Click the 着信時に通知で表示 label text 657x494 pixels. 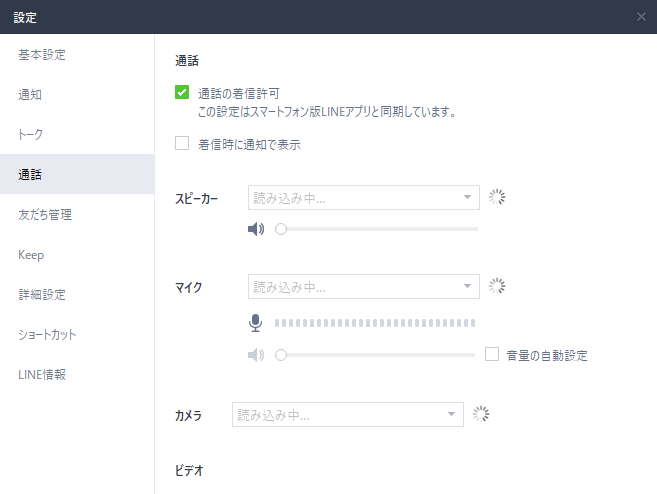[249, 145]
